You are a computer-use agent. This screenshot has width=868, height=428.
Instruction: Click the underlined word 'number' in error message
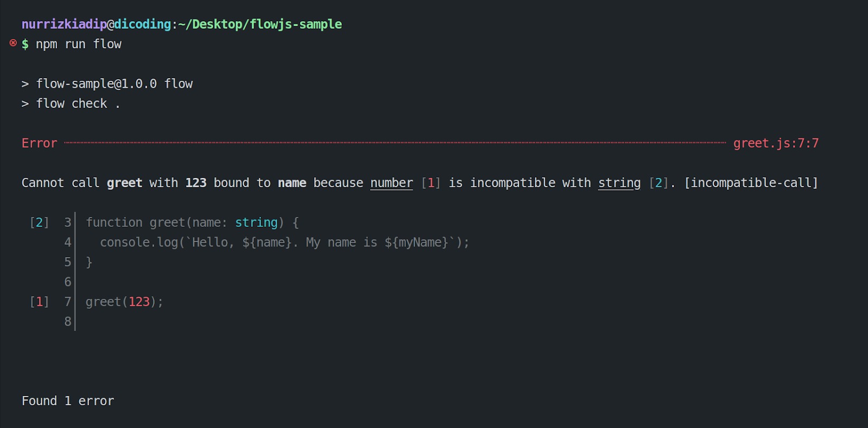coord(391,183)
